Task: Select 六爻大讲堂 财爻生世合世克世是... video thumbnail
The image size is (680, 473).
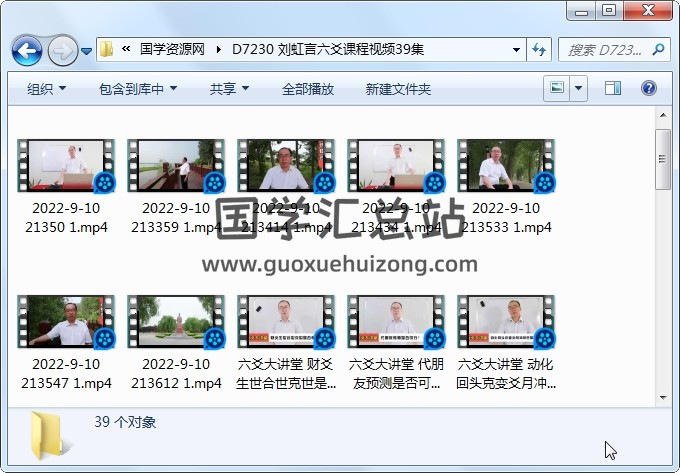Action: (286, 322)
